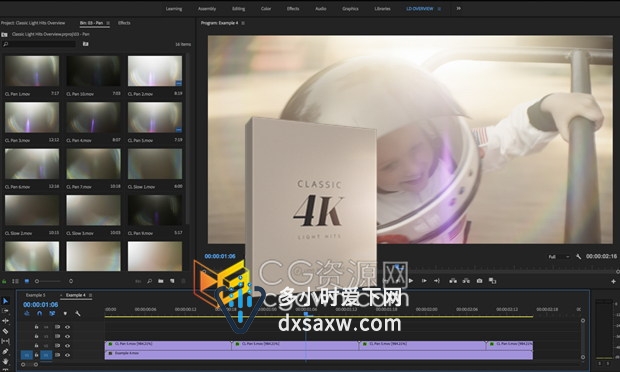Open the Example 4 sequence tab menu
620x372 pixels.
point(91,295)
